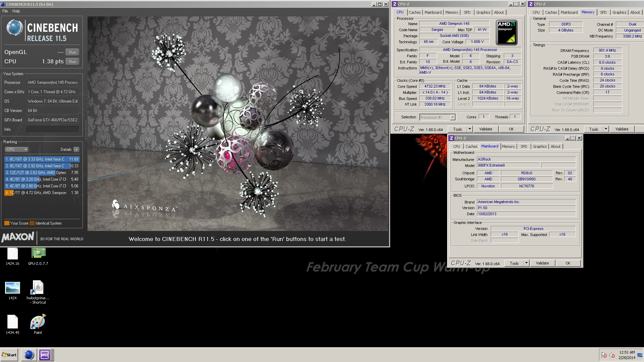The height and width of the screenshot is (362, 644).
Task: Click the Bus Speed 338.02 MHz value
Action: 435,99
